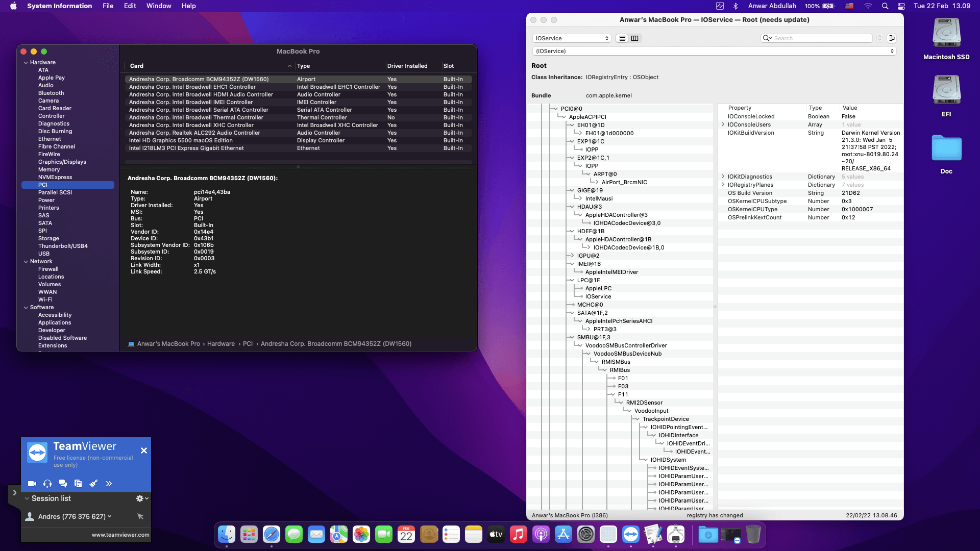Viewport: 980px width, 551px height.
Task: Expand the IORegistryPlanes dictionary
Action: click(723, 185)
